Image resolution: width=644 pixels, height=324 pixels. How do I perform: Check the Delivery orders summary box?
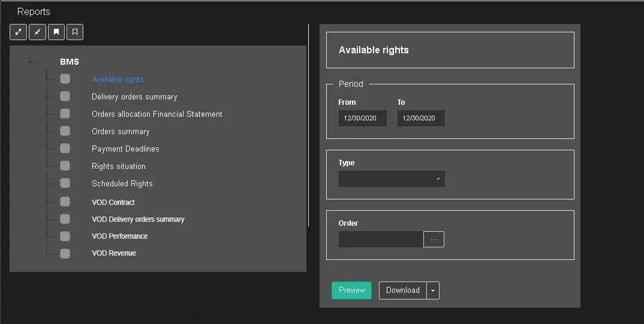65,96
